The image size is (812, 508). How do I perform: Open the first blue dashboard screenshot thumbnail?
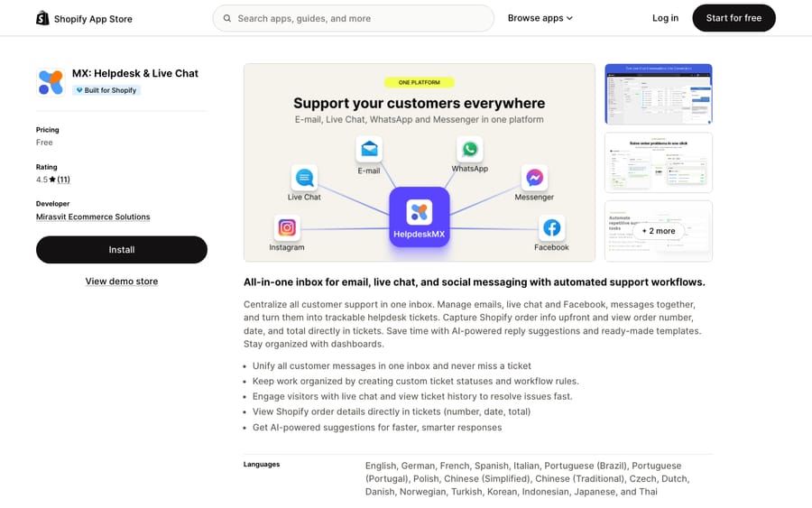[x=659, y=94]
